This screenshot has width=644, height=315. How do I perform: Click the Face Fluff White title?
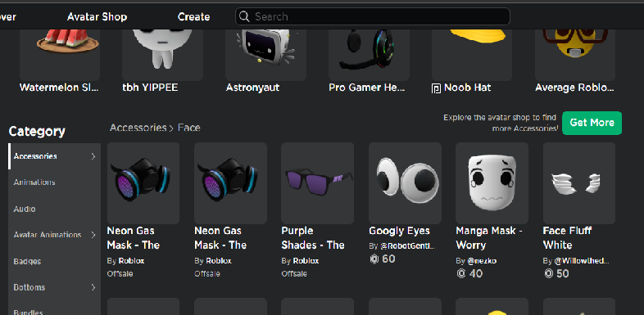(x=567, y=238)
